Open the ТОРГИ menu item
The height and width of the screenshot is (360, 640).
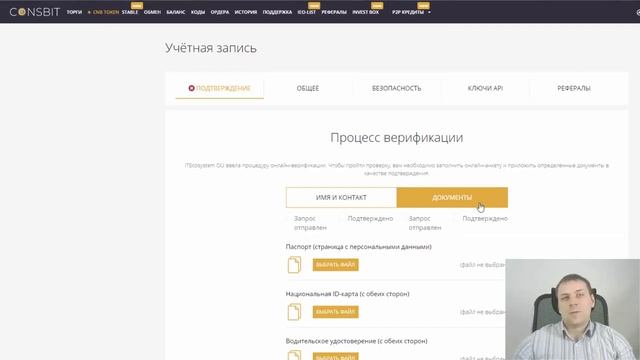pyautogui.click(x=74, y=12)
